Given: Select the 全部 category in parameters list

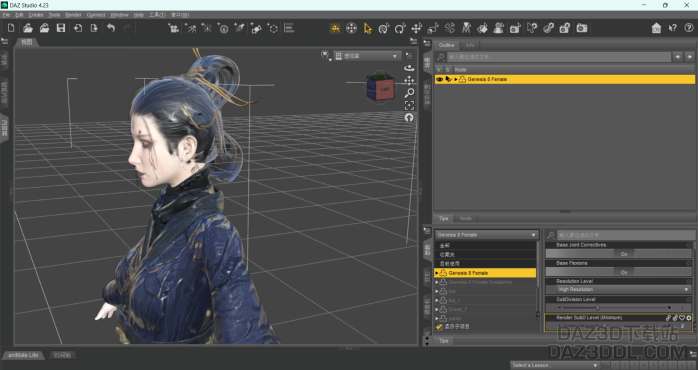Looking at the screenshot, I should [x=485, y=245].
